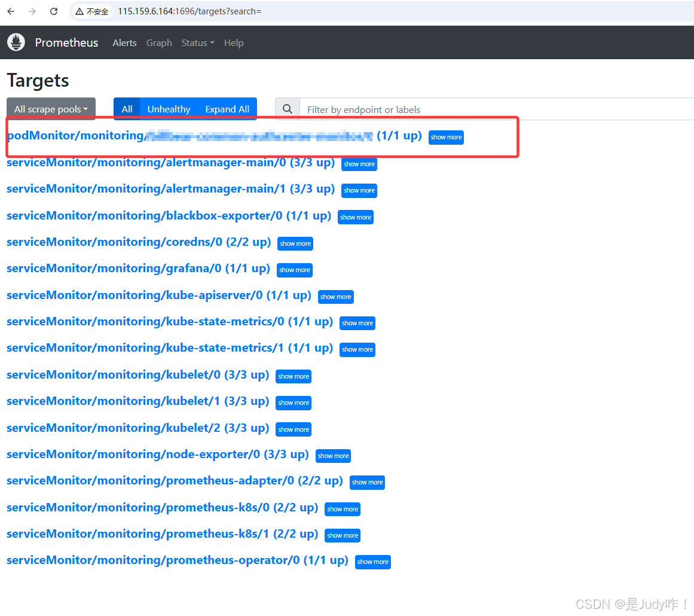Open the Prometheus brand link
This screenshot has width=694, height=616.
tap(66, 42)
